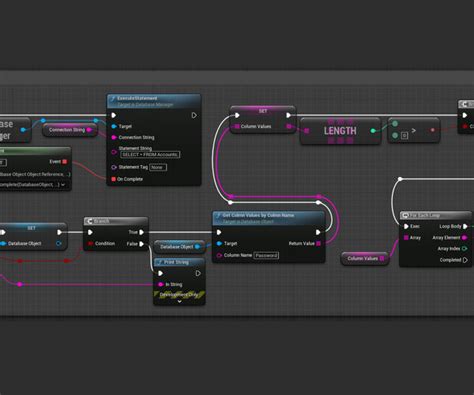Select the LENGTH array node
The height and width of the screenshot is (395, 474).
[x=340, y=131]
